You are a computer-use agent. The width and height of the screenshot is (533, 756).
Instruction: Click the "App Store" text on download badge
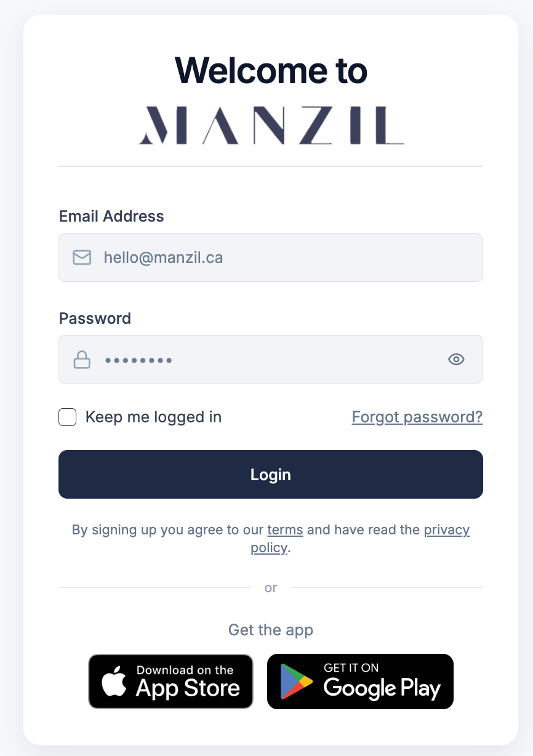click(188, 688)
